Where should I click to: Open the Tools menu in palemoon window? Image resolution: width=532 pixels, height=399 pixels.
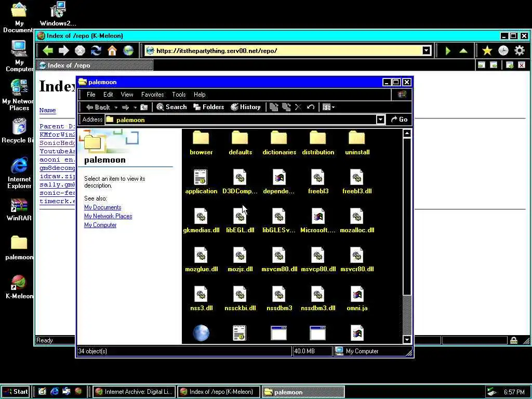pyautogui.click(x=179, y=95)
